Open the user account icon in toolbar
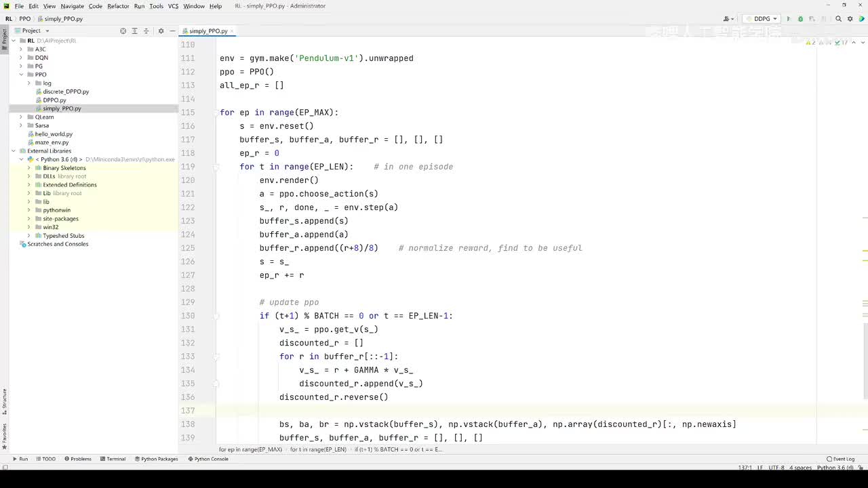 click(729, 19)
